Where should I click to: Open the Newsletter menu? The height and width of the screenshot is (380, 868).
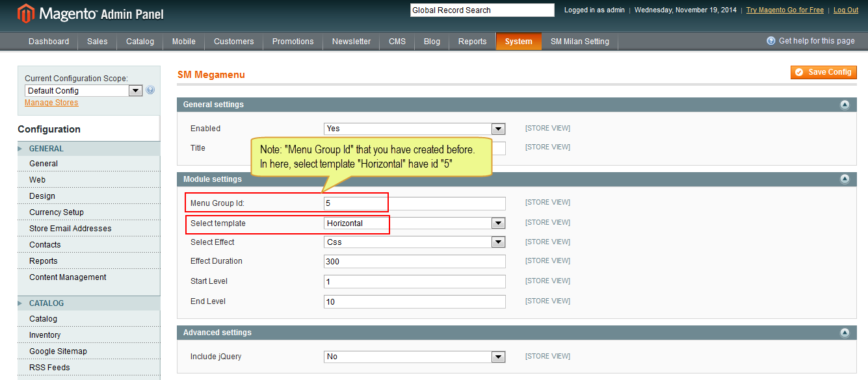pyautogui.click(x=352, y=42)
